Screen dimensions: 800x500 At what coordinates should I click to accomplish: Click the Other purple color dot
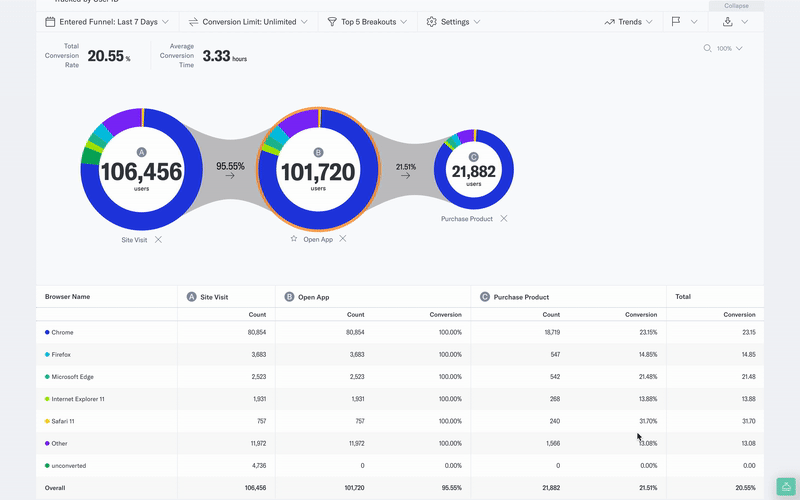47,443
